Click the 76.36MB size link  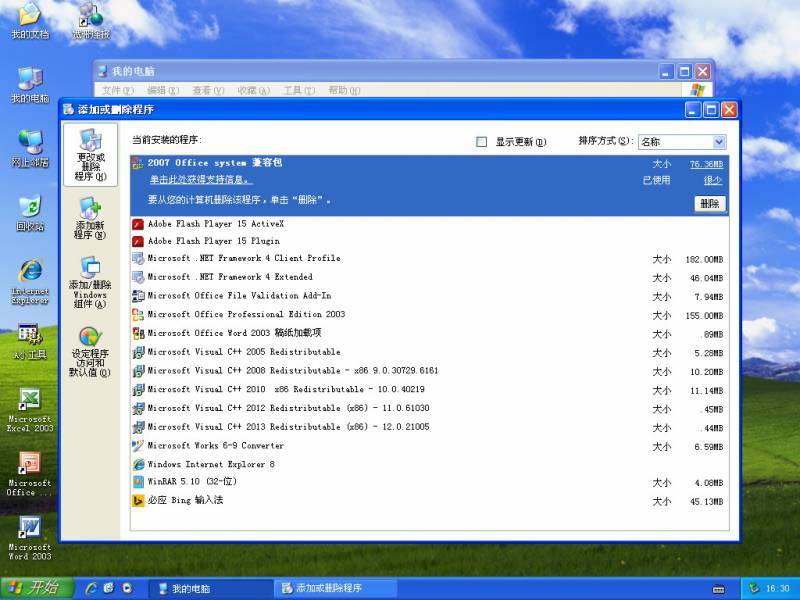tap(707, 164)
